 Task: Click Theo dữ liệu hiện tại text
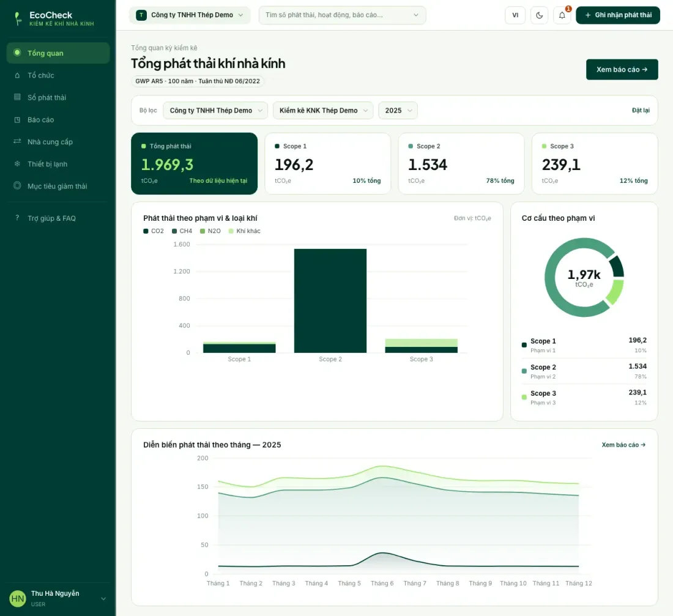[218, 180]
